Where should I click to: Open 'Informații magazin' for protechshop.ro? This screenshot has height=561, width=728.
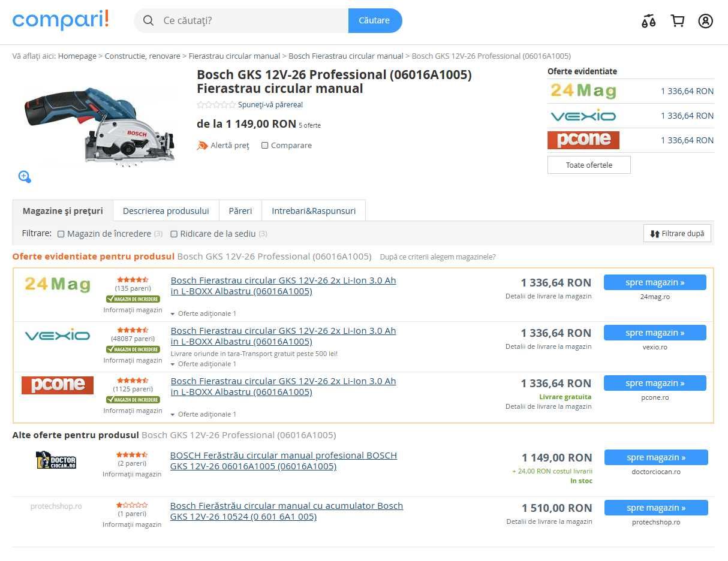click(132, 524)
